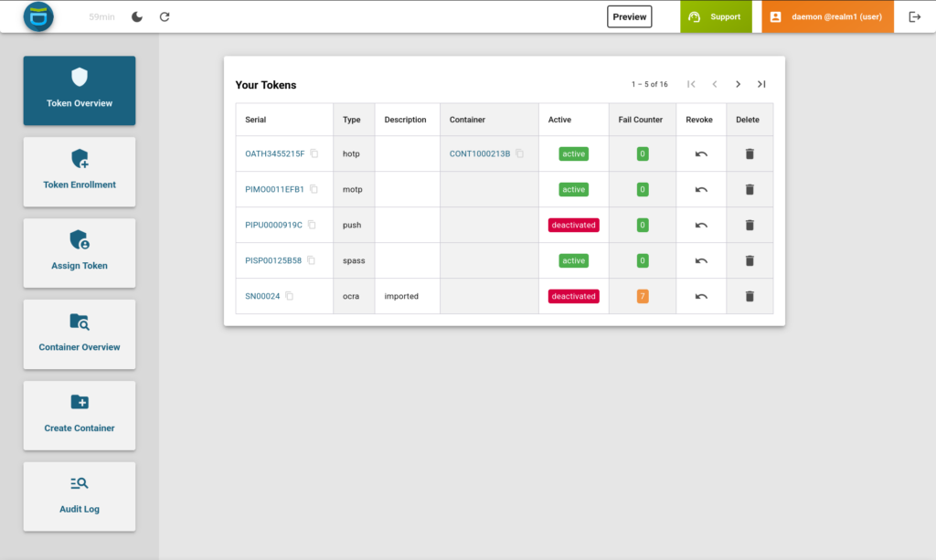Screen dimensions: 936x560
Task: Copy container serial CONT1000213B
Action: coord(519,153)
